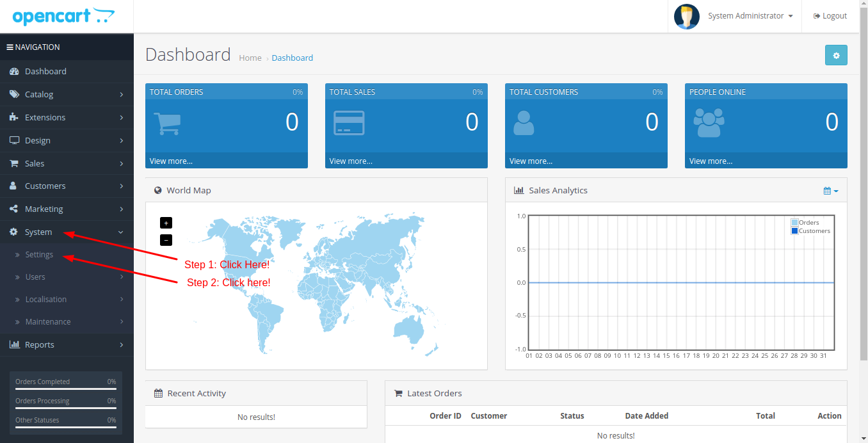Click the Catalog tags icon
Screen dimensions: 868x443
tap(14, 94)
